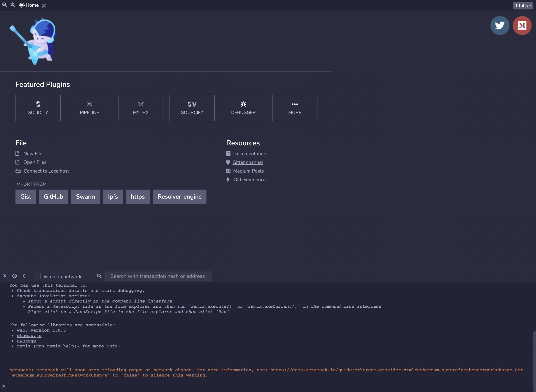
Task: Click the zoom out magnifier icon
Action: (x=4, y=5)
